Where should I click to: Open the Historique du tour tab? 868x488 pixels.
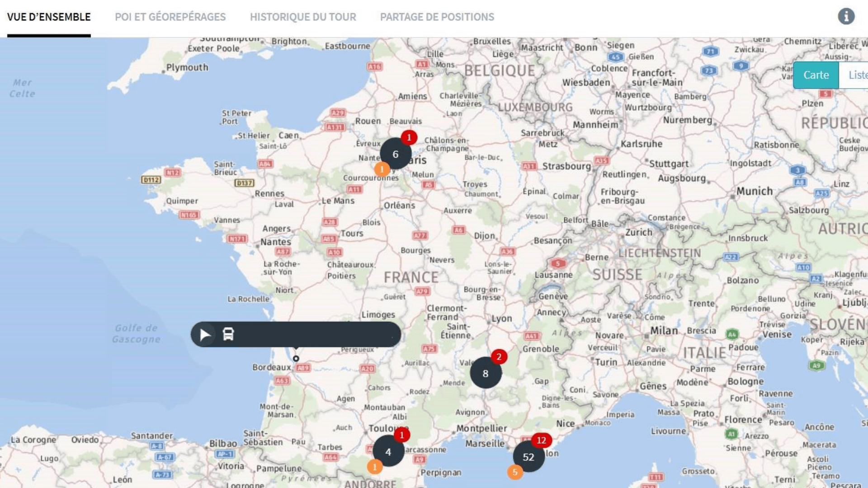(303, 17)
